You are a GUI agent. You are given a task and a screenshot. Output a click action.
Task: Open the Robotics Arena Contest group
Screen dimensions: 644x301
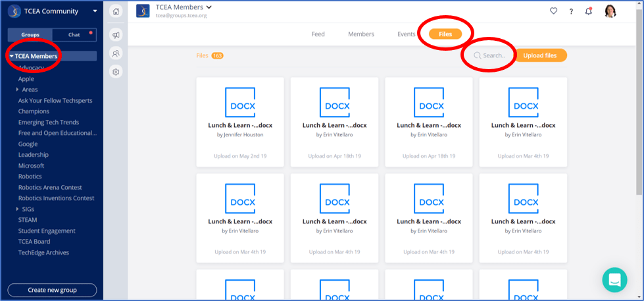tap(50, 187)
